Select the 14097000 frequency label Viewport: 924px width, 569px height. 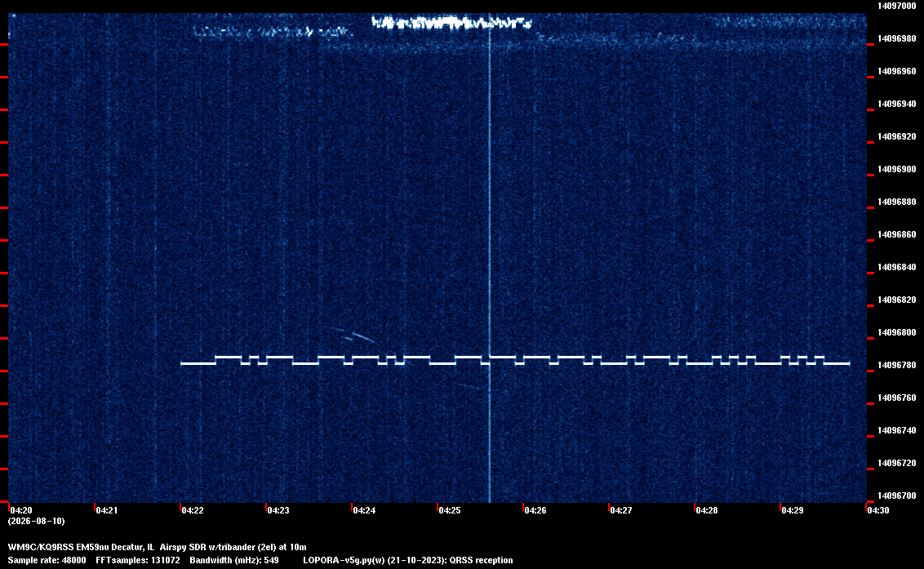(x=897, y=6)
